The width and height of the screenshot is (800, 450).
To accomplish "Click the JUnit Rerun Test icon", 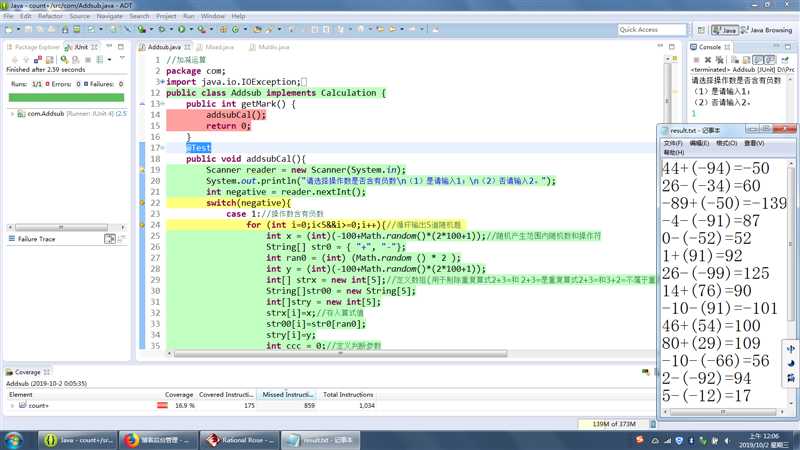I will pos(64,60).
